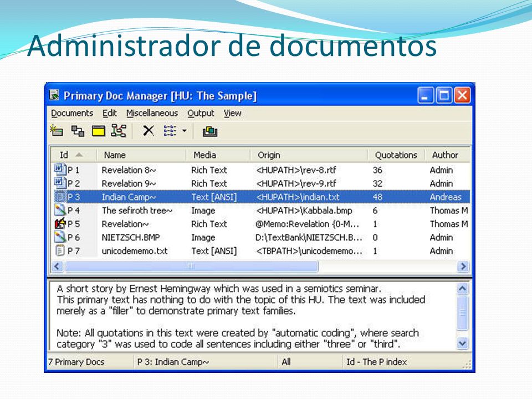Screen dimensions: 532x399
Task: Click the Primary Doc Manager title bar icon
Action: pos(54,95)
